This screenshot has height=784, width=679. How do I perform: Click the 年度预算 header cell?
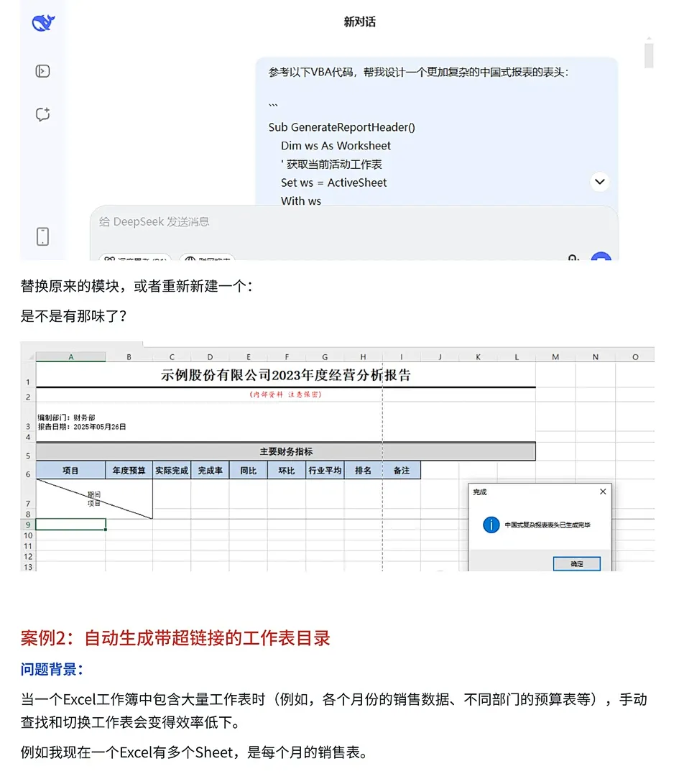point(129,471)
